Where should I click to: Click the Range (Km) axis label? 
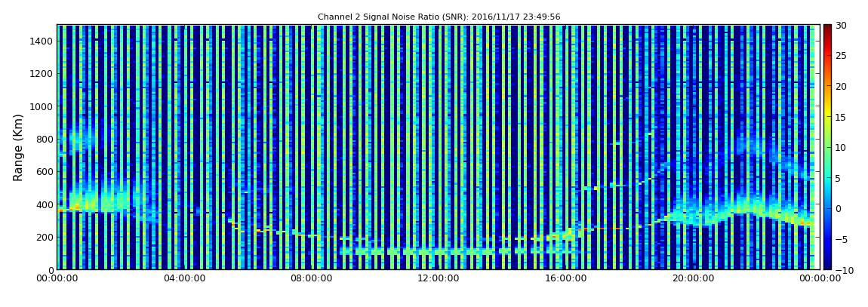point(17,146)
